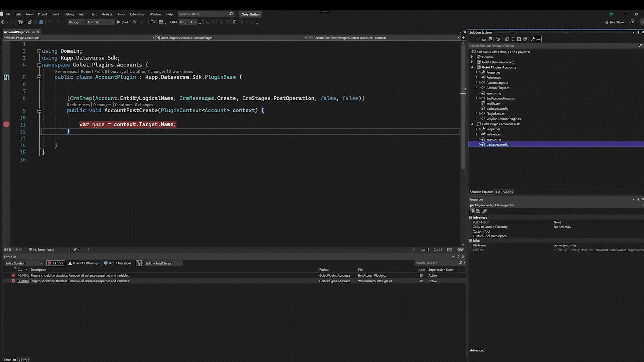The width and height of the screenshot is (644, 362).
Task: Click the Start debugging button
Action: click(x=122, y=22)
